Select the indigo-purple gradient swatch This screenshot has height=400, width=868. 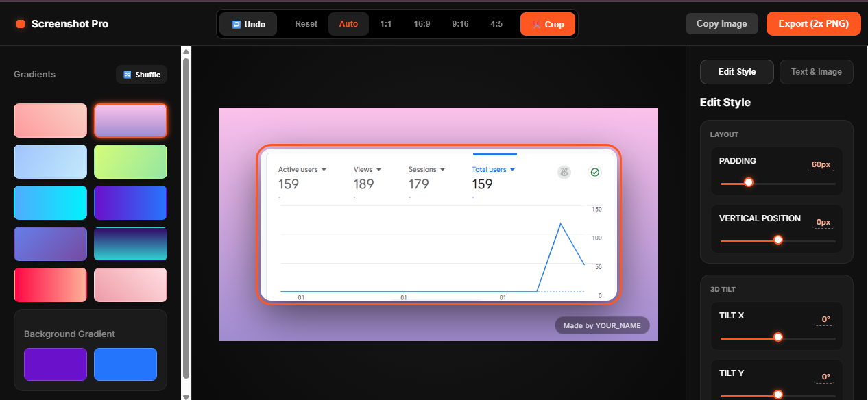click(x=51, y=244)
